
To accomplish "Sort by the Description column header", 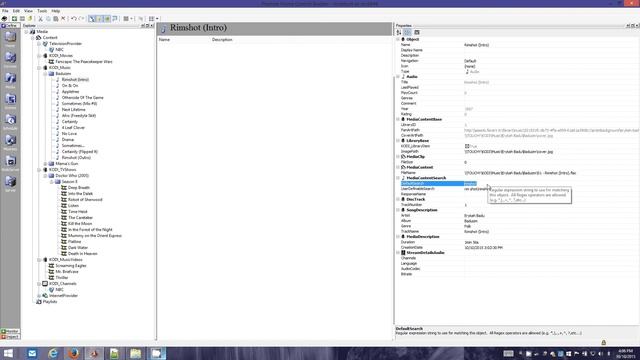I will (x=222, y=40).
